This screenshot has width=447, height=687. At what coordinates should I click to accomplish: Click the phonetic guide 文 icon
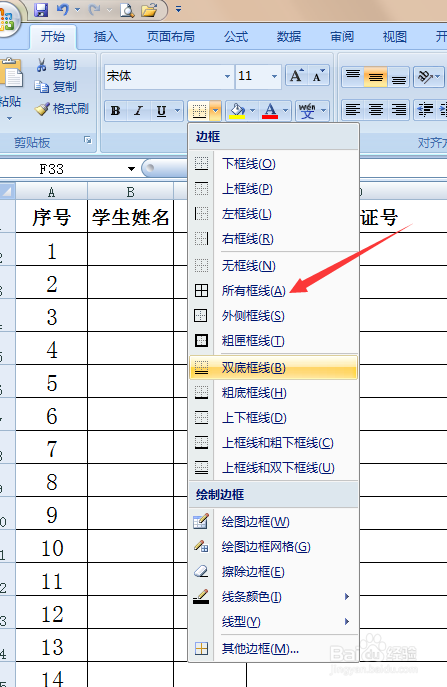click(307, 110)
